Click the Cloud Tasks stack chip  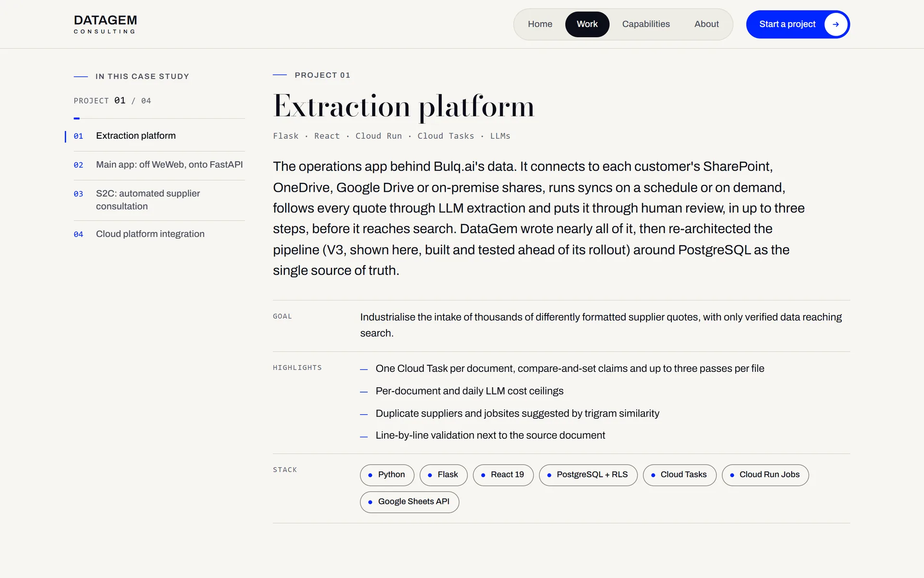tap(680, 475)
